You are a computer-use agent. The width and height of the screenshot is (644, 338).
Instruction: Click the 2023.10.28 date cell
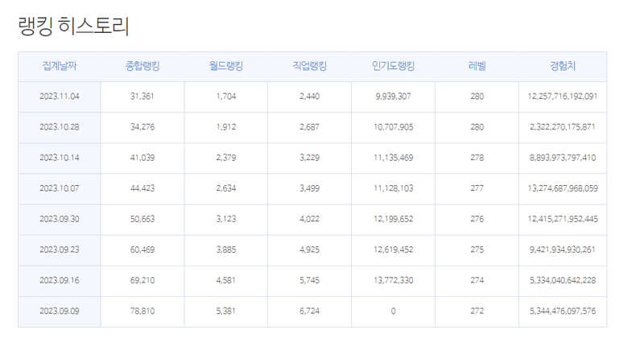(x=60, y=127)
